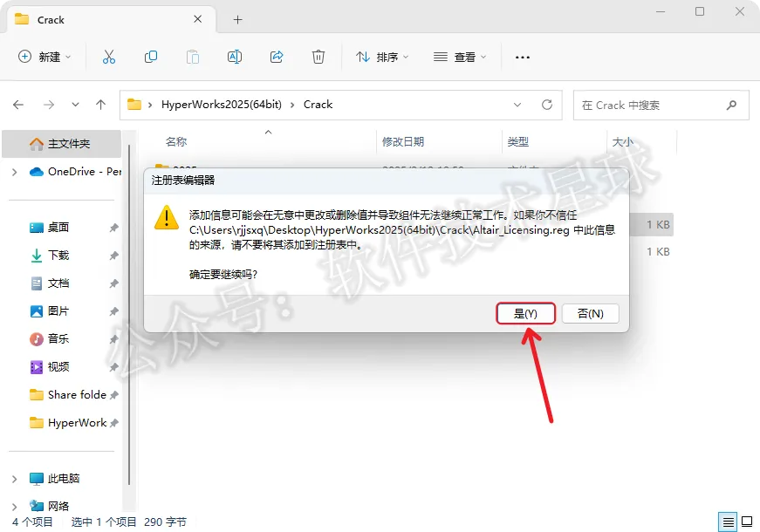This screenshot has width=760, height=532.
Task: Expand 网络 tree node
Action: click(x=15, y=507)
